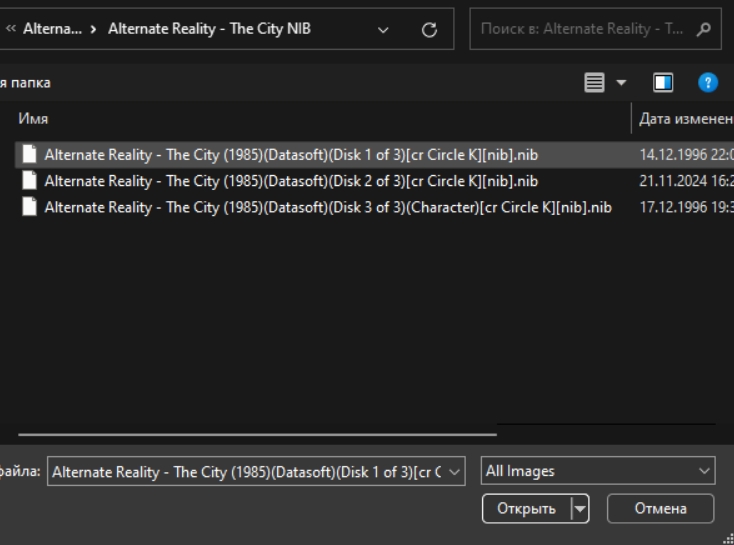The image size is (734, 545).
Task: Click the horizontal scrollbar of file list
Action: click(x=257, y=435)
